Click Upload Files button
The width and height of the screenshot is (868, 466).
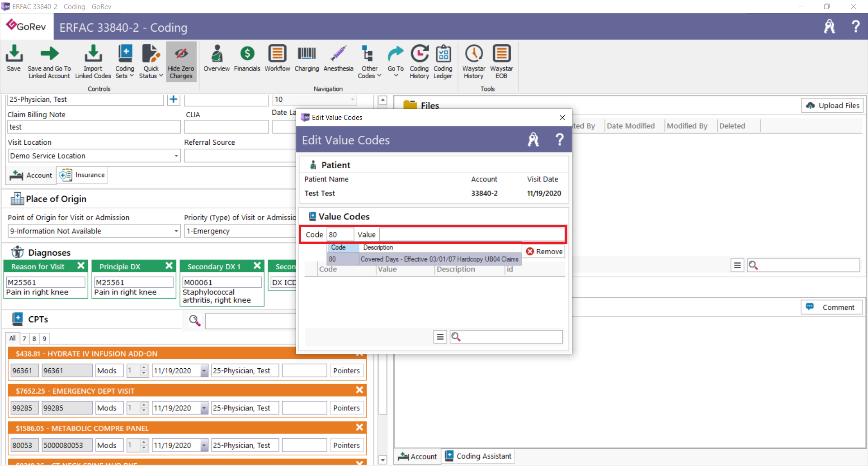coord(832,105)
